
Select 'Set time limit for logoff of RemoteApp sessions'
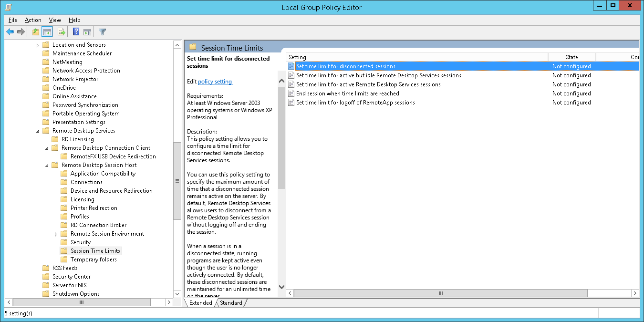(x=355, y=103)
